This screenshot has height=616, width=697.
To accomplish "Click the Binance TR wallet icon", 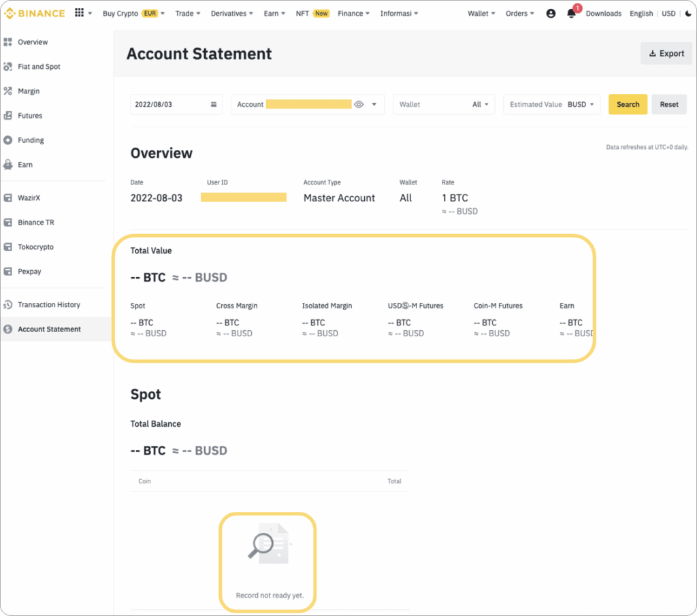I will (7, 222).
